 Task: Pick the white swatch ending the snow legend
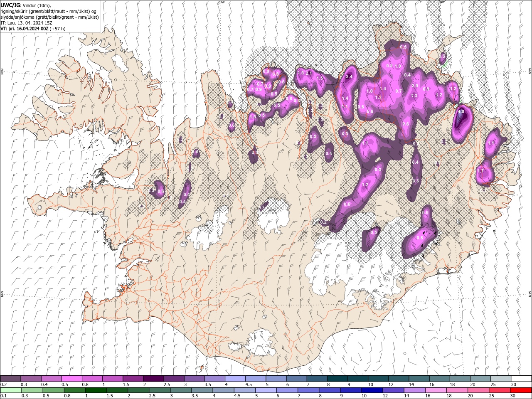click(x=521, y=379)
